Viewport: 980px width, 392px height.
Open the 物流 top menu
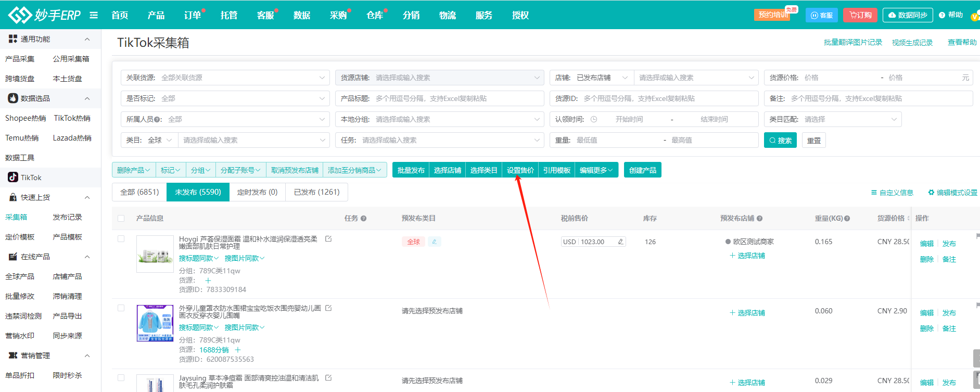point(448,15)
